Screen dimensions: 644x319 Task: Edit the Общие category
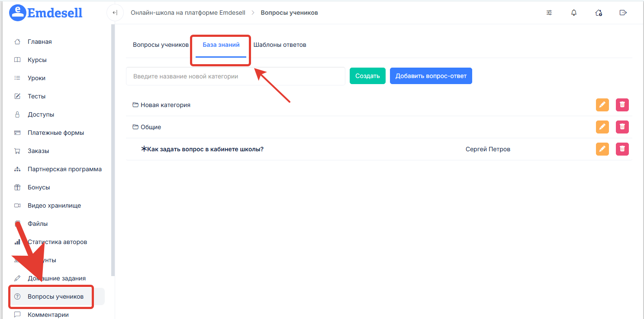coord(602,127)
